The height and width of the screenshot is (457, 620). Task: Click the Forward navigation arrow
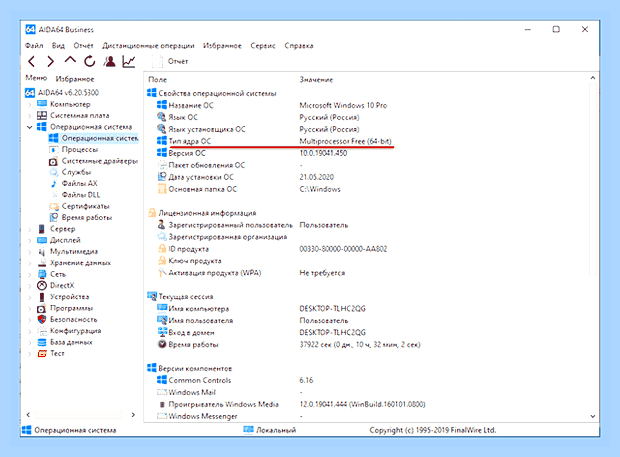[x=50, y=61]
